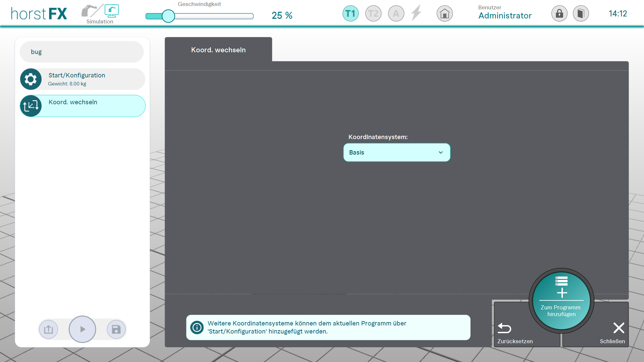Click the info icon in hint box
This screenshot has width=644, height=362.
pyautogui.click(x=197, y=327)
